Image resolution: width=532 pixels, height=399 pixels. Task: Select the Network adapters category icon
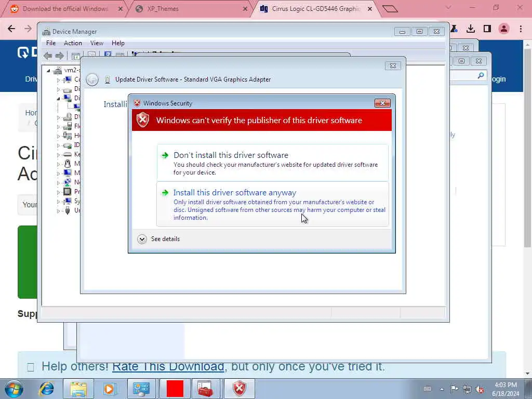[68, 182]
